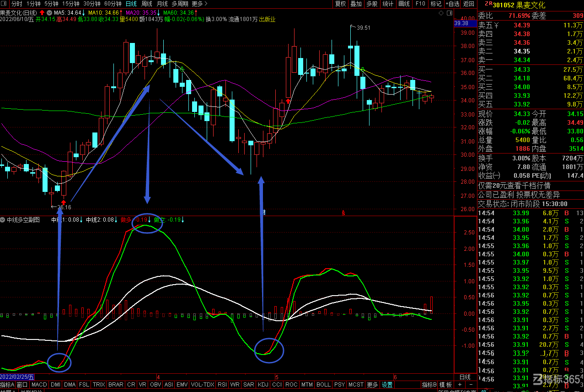Viewport: 584px width, 392px height.
Task: Select the MACD indicator tab
Action: (x=39, y=385)
